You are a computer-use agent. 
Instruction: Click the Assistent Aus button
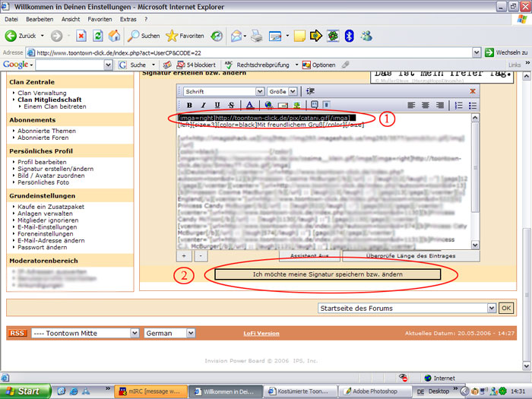[309, 256]
